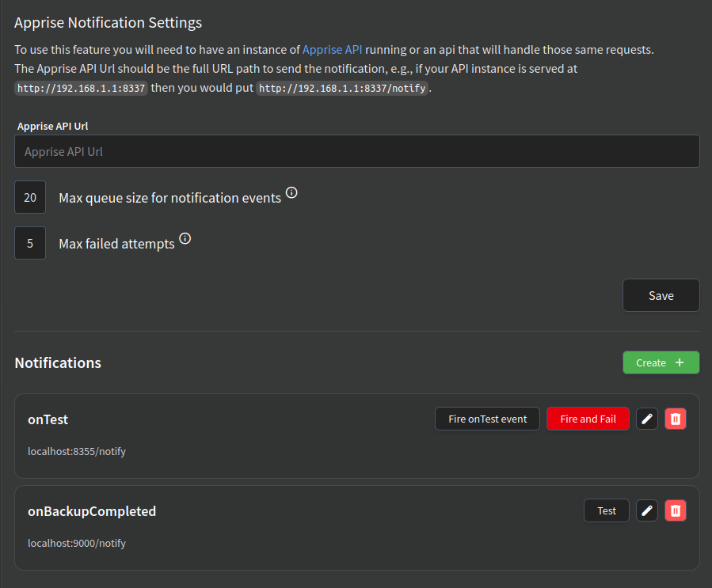
Task: Click the onTest notification card
Action: [x=238, y=435]
